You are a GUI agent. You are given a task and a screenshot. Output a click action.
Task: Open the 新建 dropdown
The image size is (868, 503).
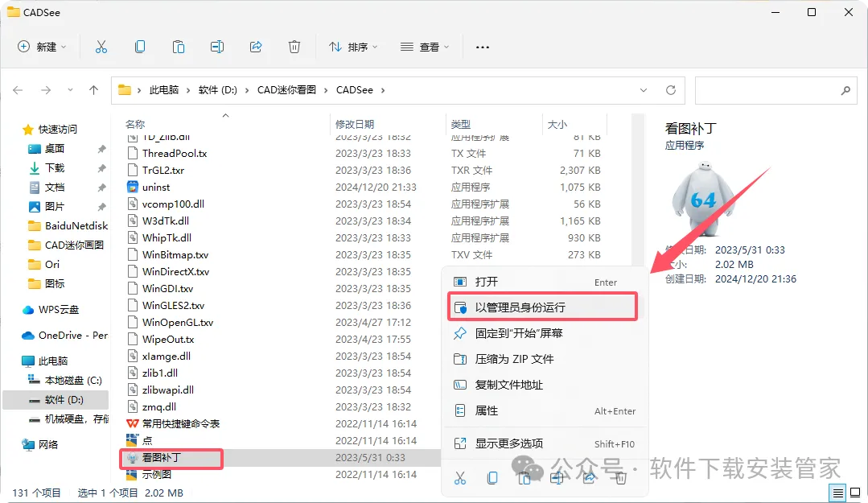[x=42, y=47]
